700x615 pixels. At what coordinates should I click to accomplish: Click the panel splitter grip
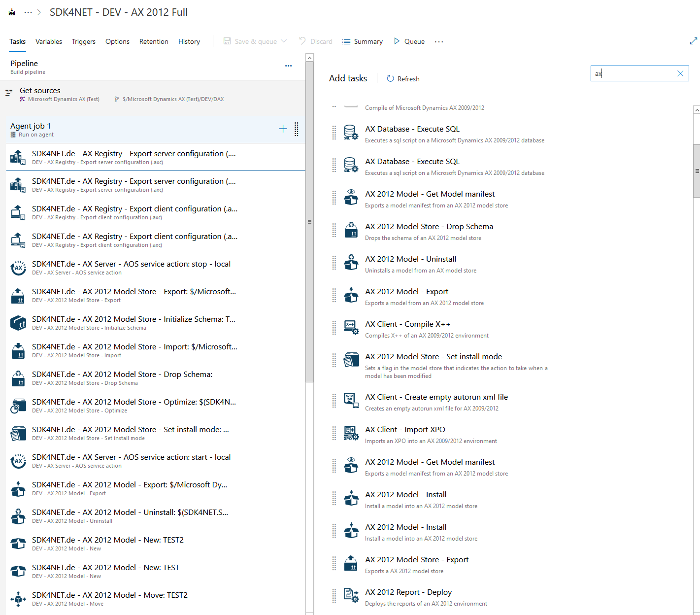[x=309, y=222]
